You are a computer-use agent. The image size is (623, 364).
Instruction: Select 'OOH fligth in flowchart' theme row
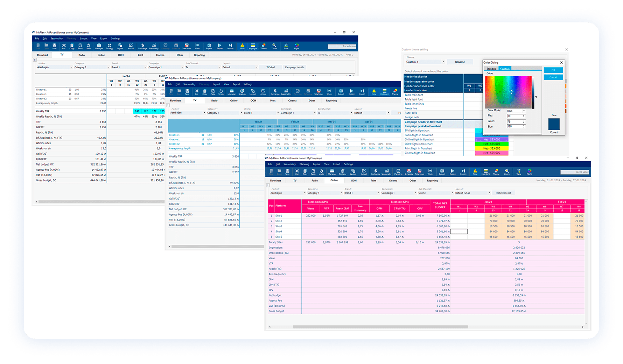[x=434, y=144]
